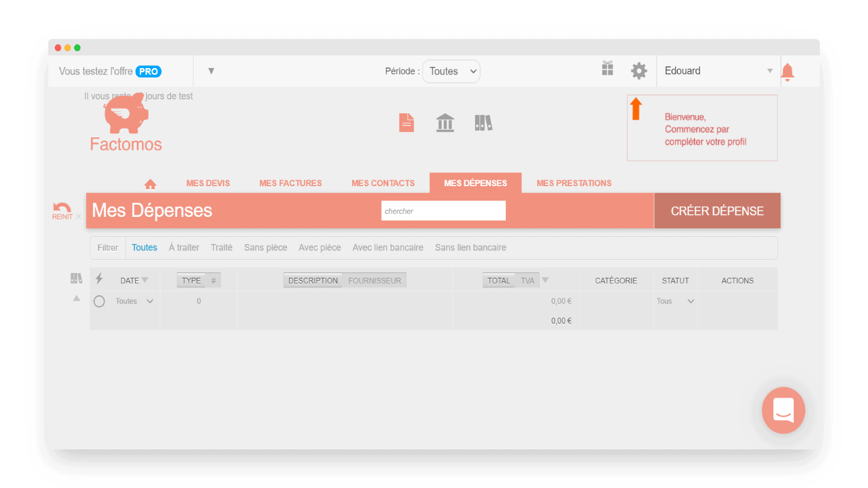The height and width of the screenshot is (488, 868).
Task: Open the date Toutes filter dropdown
Action: pyautogui.click(x=134, y=301)
